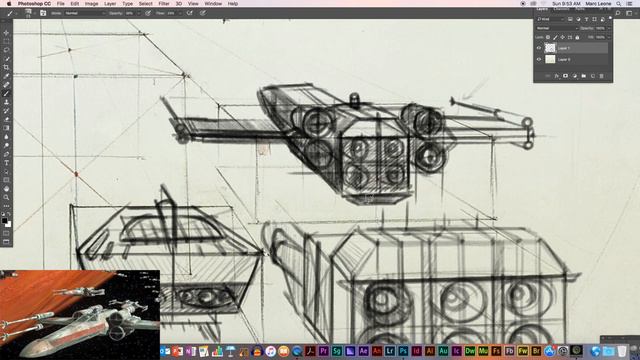The height and width of the screenshot is (360, 640).
Task: Open the Brush panel toggle in options bar
Action: 43,13
